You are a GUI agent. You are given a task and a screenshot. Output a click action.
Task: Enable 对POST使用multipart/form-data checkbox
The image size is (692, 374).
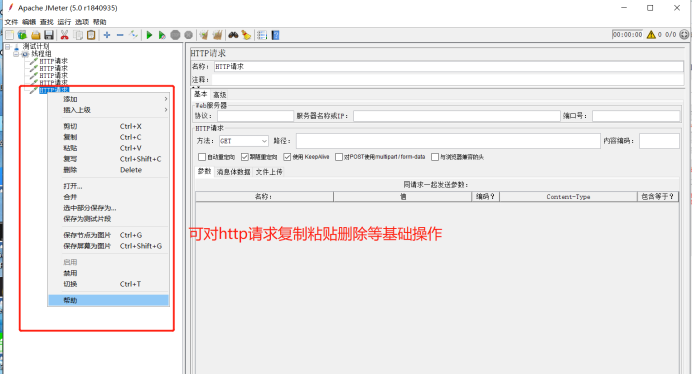click(x=339, y=157)
